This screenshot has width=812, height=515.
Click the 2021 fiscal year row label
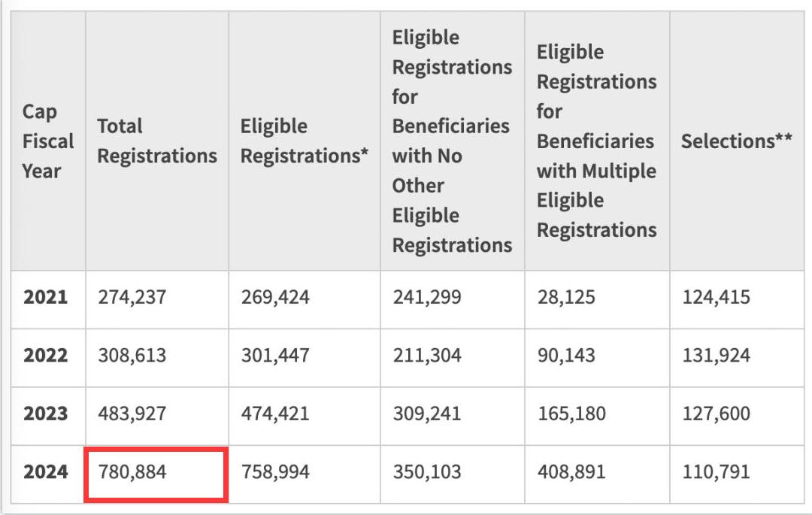tap(46, 297)
